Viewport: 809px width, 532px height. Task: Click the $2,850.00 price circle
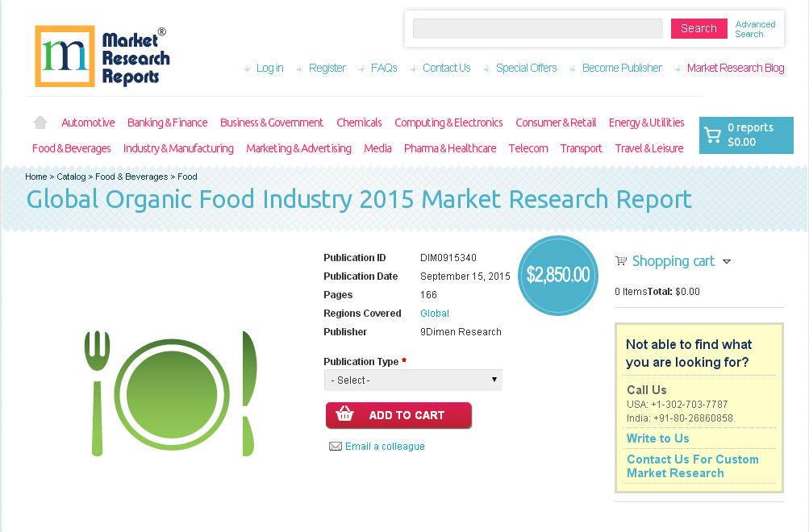tap(557, 276)
